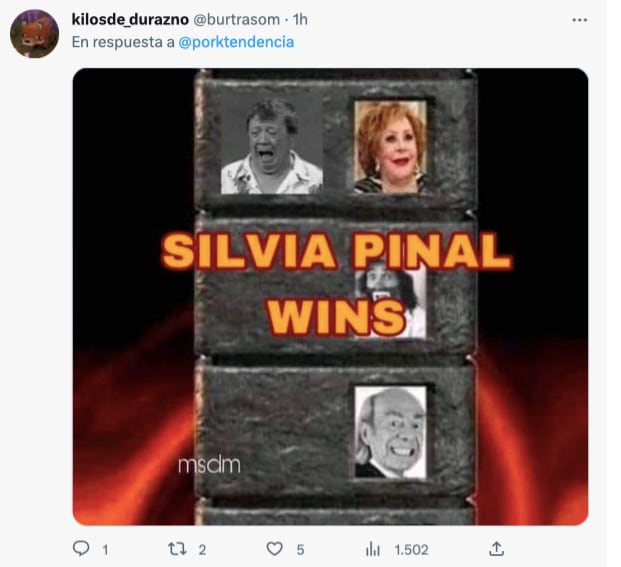The height and width of the screenshot is (567, 621).
Task: Click the red-haired woman's portrait in the meme
Action: point(390,147)
